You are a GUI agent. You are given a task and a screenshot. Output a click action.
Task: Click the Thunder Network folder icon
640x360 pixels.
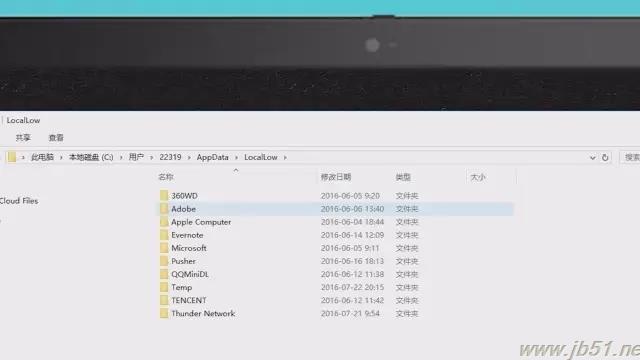tap(164, 313)
